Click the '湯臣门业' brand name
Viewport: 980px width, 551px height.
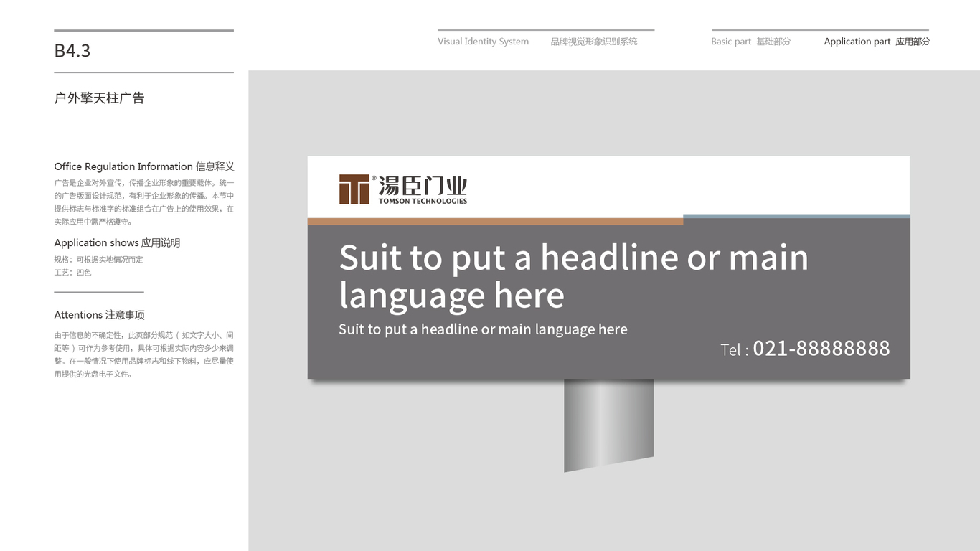pyautogui.click(x=423, y=185)
